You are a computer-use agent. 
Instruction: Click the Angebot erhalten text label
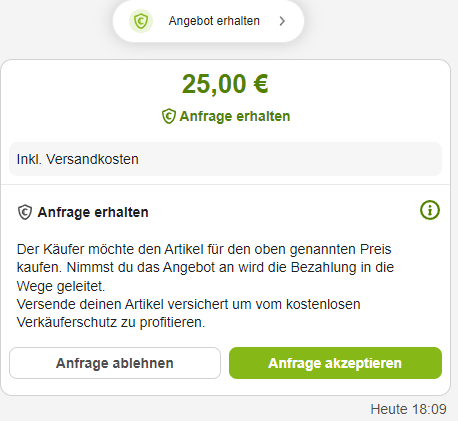tap(214, 21)
